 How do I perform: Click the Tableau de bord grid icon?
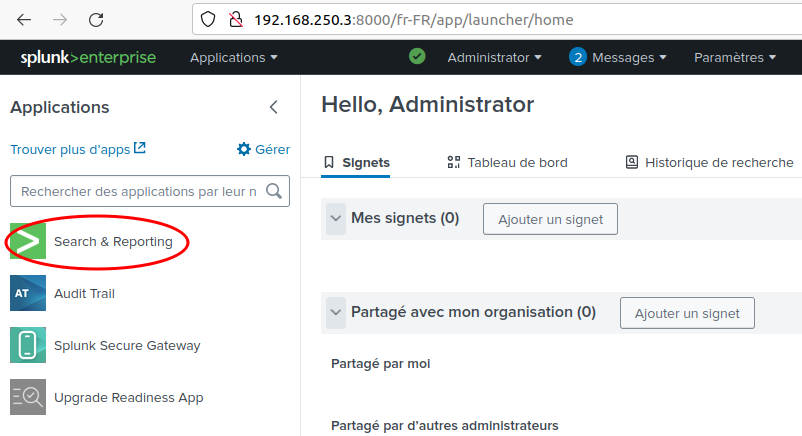point(454,162)
